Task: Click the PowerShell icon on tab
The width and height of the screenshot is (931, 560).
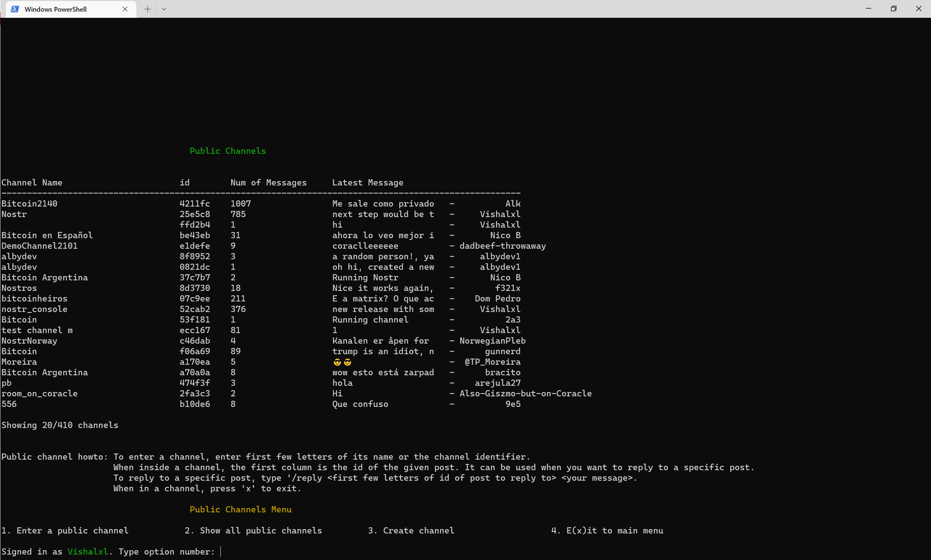Action: coord(15,9)
